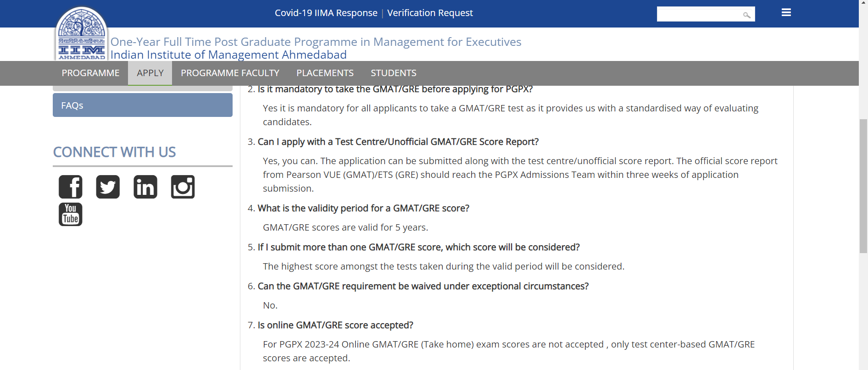The width and height of the screenshot is (868, 370).
Task: Click the search magnifier icon
Action: (746, 15)
